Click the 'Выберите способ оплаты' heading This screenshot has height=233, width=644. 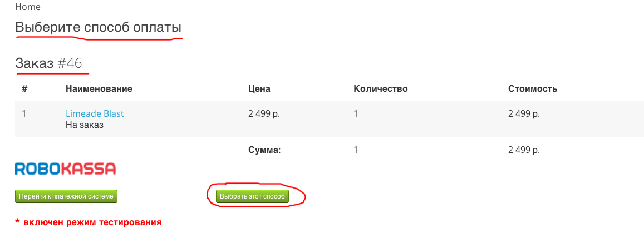(x=98, y=27)
